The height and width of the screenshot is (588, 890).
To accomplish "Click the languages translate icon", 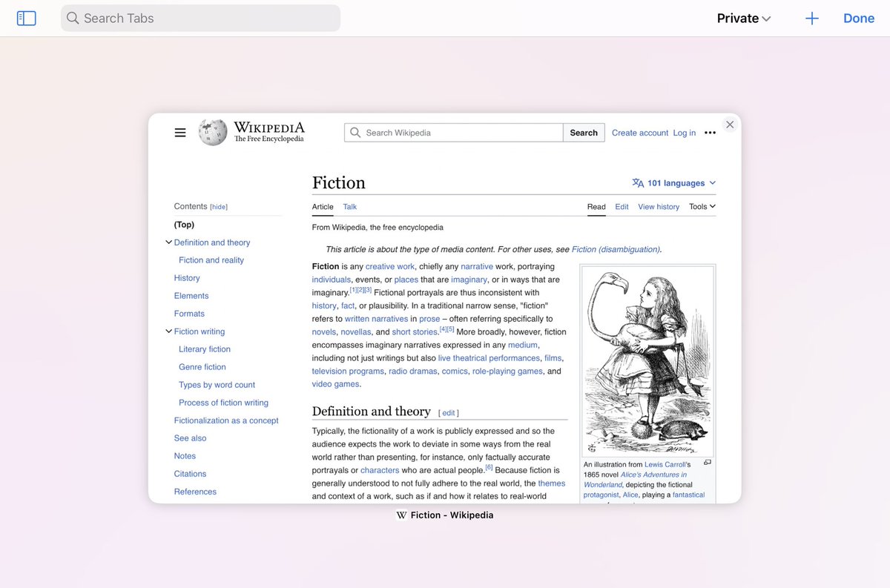I will pyautogui.click(x=638, y=183).
